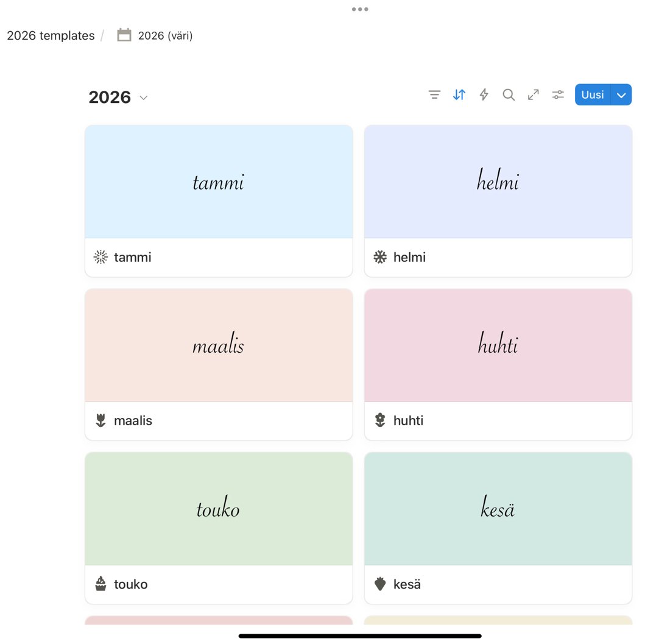This screenshot has width=670, height=644.
Task: Open the filter options icon
Action: coord(434,94)
